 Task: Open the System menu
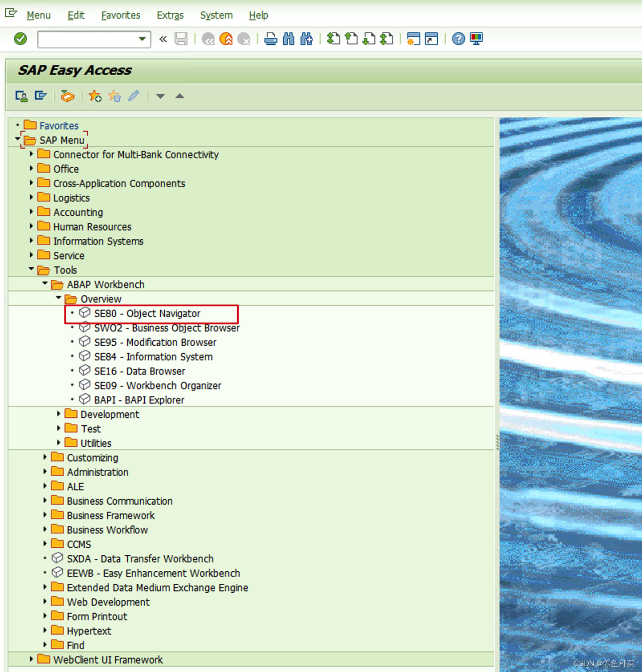pyautogui.click(x=216, y=15)
